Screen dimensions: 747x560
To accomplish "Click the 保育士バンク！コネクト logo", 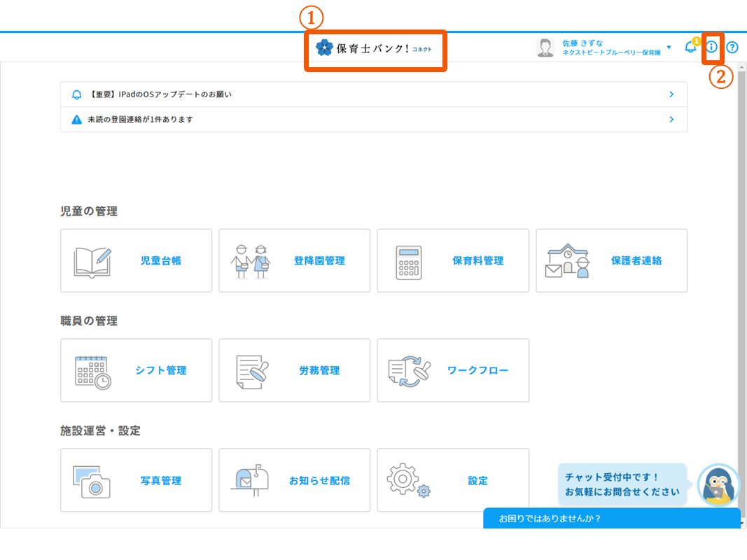I will click(x=375, y=50).
